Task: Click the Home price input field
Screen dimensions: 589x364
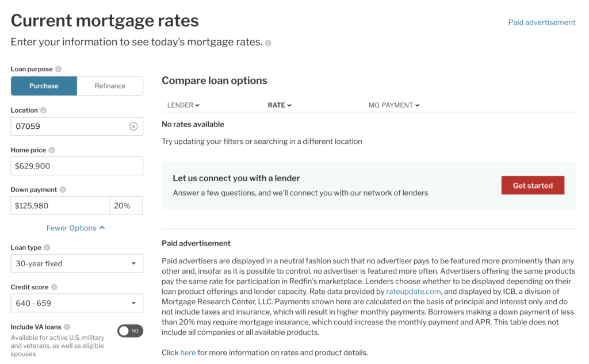Action: (x=77, y=166)
